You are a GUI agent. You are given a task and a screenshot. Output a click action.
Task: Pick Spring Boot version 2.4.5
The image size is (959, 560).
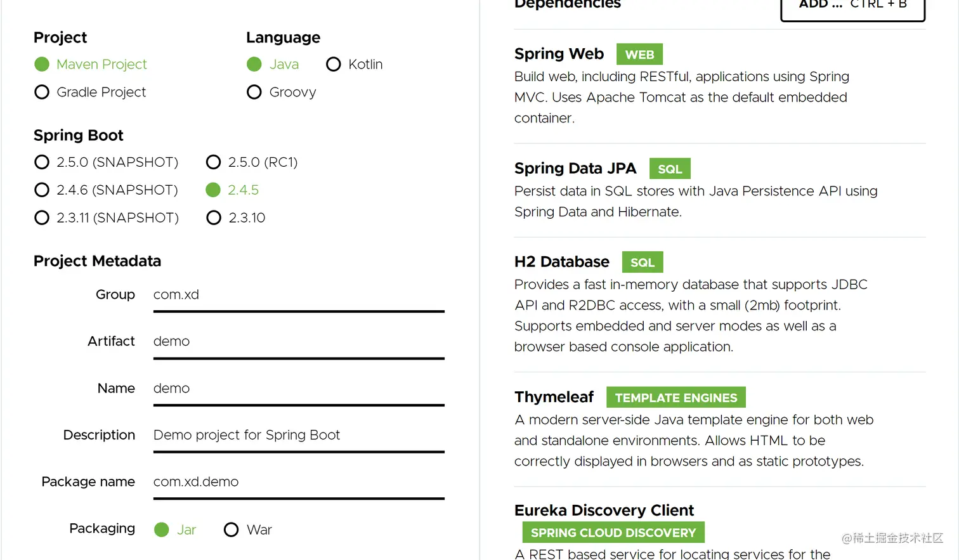click(x=214, y=190)
